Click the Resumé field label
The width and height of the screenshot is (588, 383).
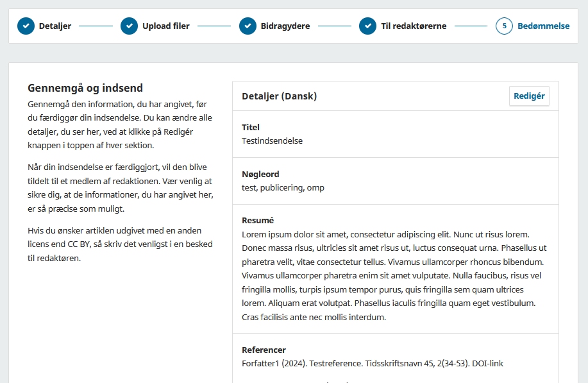(258, 221)
